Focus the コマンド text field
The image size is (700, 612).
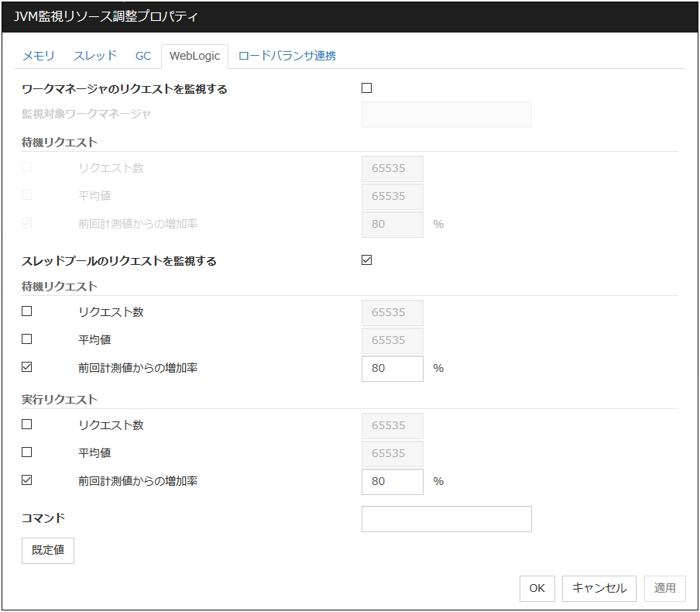point(446,519)
